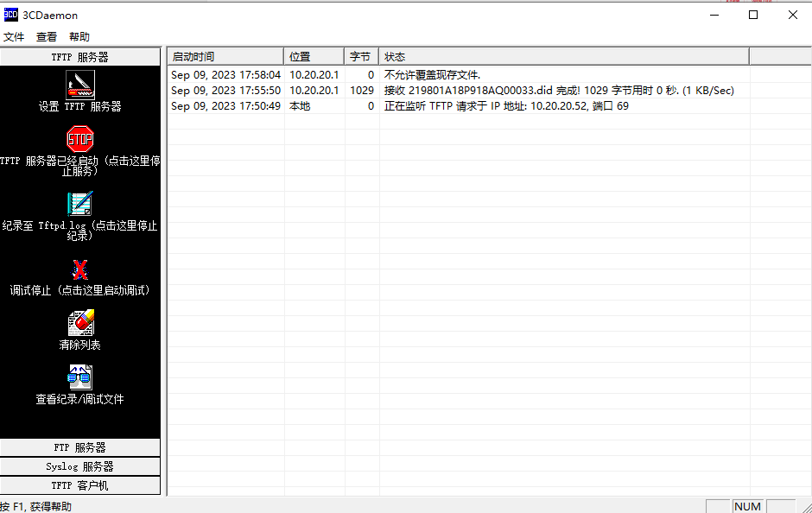Select the log row timed 17:55:50

tap(459, 91)
